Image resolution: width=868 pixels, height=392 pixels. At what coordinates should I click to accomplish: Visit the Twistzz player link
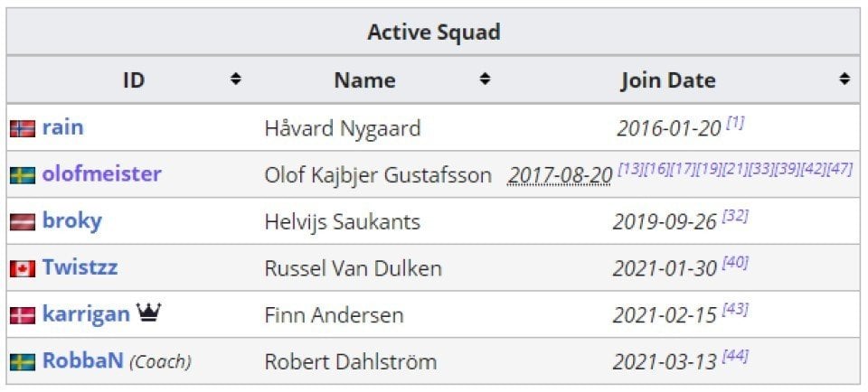[80, 267]
